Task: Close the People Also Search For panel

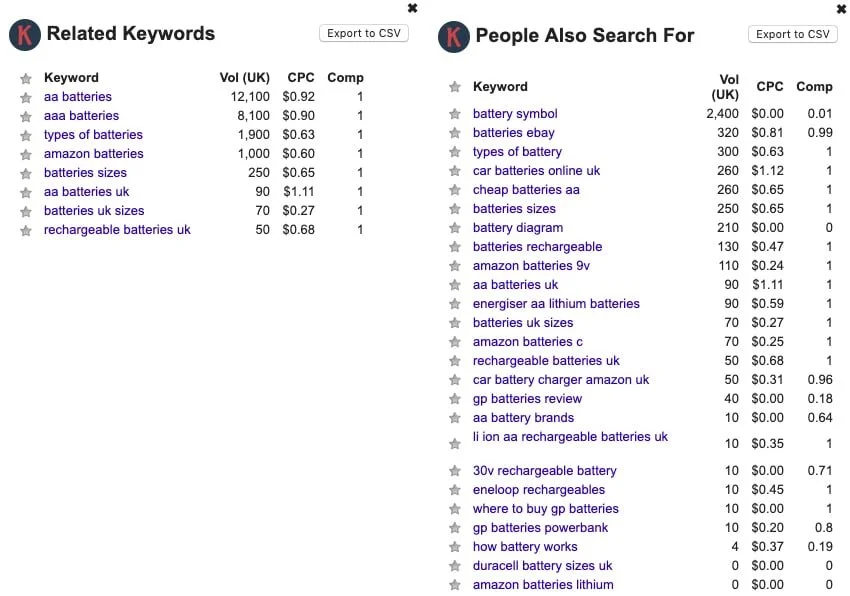Action: pyautogui.click(x=841, y=9)
